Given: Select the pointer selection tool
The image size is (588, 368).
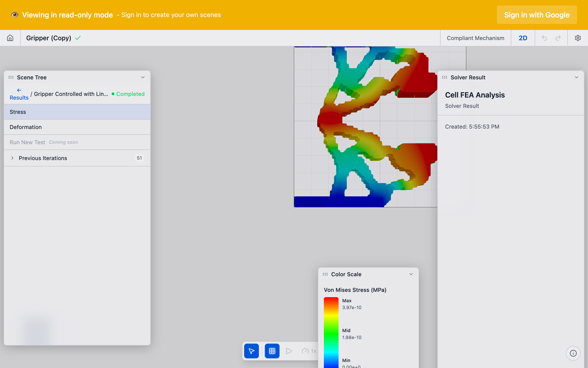Looking at the screenshot, I should [251, 351].
